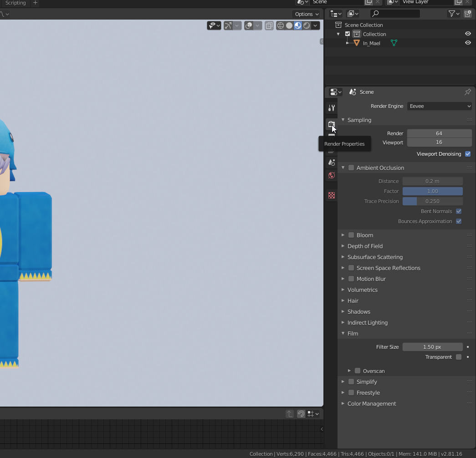Screen dimensions: 476x458
Task: Open the Outliner editor type menu
Action: pyautogui.click(x=336, y=14)
